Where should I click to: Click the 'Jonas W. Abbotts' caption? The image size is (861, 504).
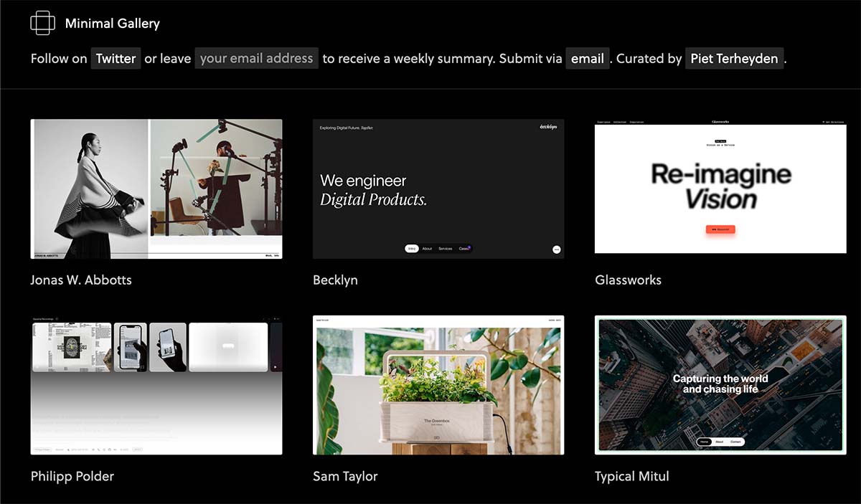[81, 280]
